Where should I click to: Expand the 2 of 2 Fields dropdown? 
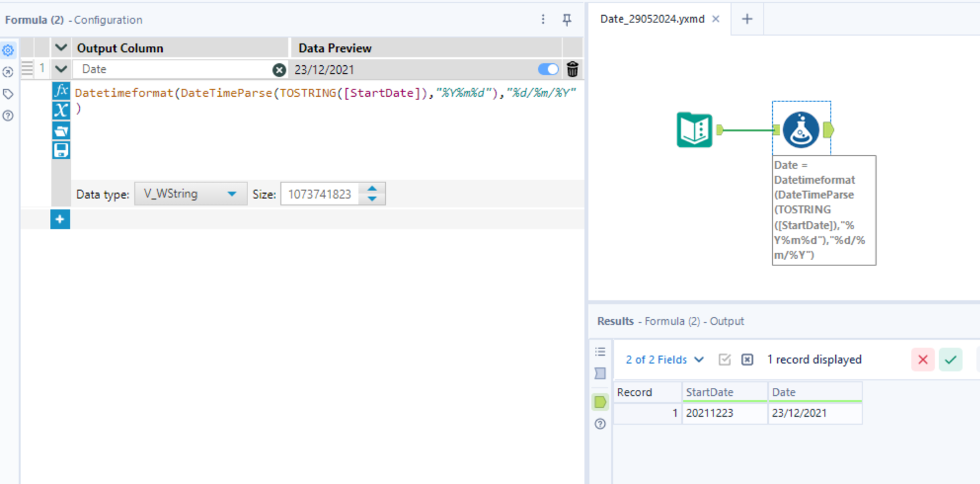[665, 360]
